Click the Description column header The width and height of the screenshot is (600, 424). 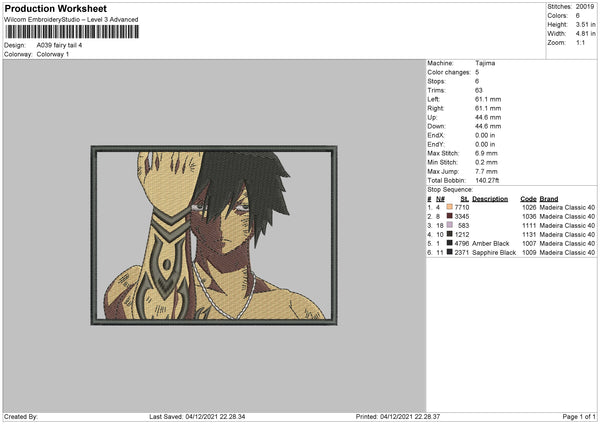490,199
